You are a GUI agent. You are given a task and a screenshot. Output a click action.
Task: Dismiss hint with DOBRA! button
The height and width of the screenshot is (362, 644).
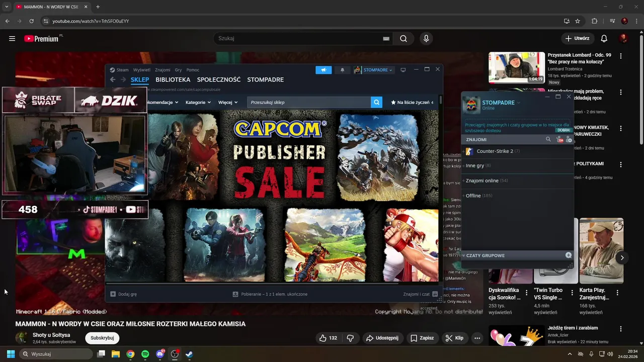[x=564, y=130]
